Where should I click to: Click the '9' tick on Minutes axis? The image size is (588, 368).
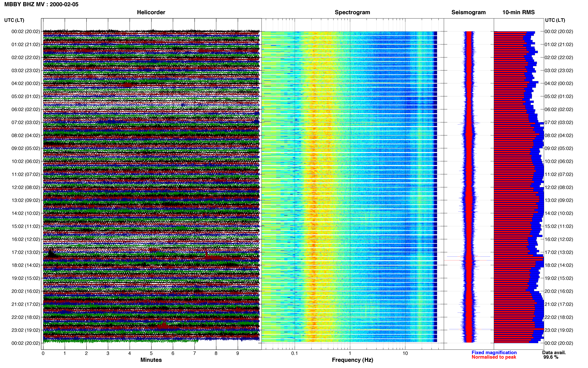pos(238,353)
